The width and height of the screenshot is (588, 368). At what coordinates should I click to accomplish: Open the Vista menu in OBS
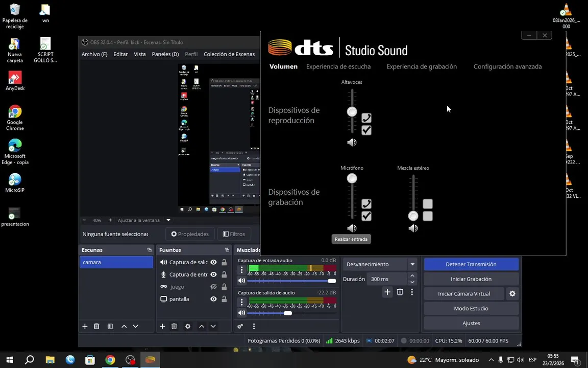pyautogui.click(x=139, y=54)
